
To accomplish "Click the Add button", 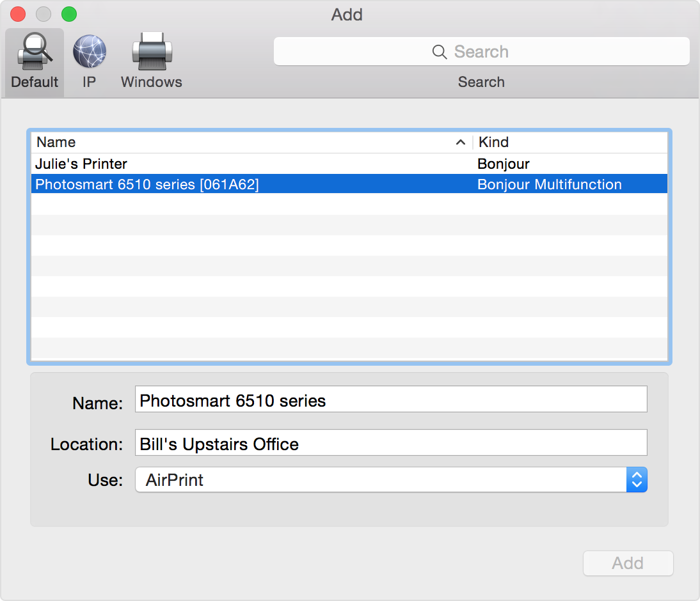I will pyautogui.click(x=628, y=563).
